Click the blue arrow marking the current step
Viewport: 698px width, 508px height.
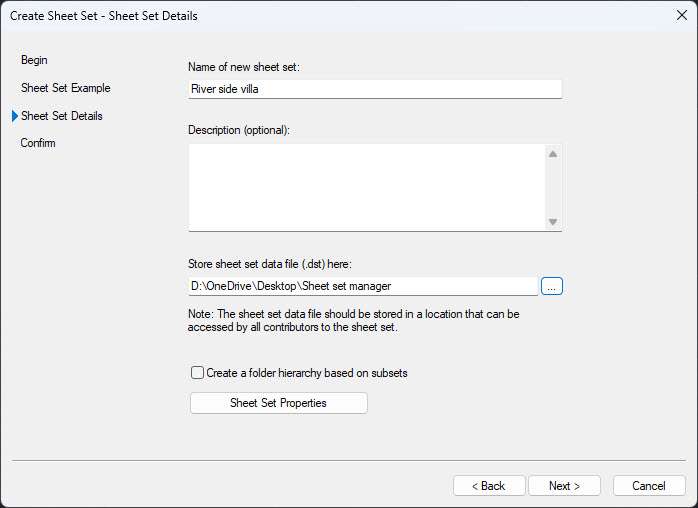[x=14, y=116]
